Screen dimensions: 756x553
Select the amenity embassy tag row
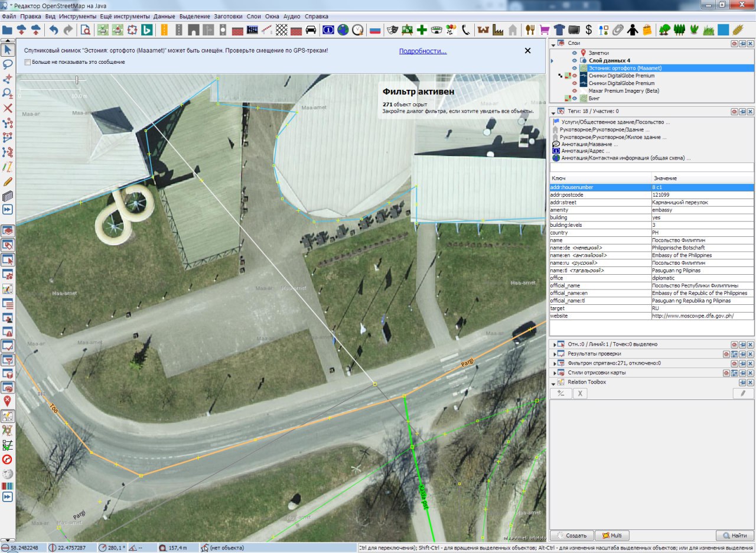tap(652, 210)
